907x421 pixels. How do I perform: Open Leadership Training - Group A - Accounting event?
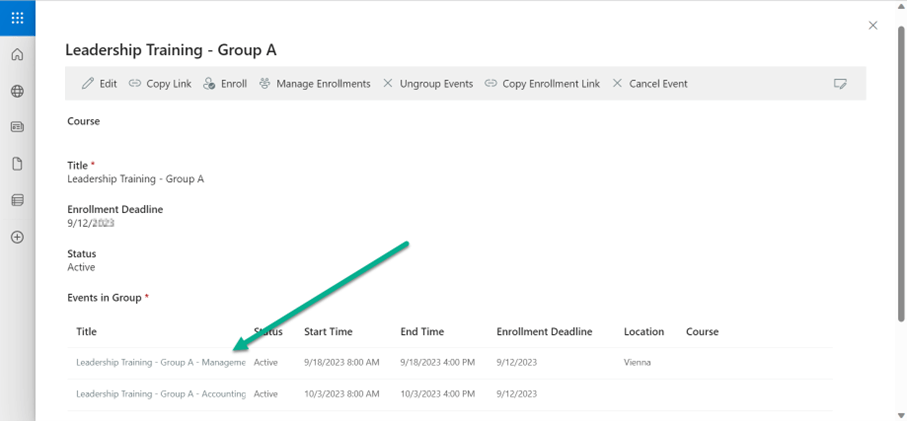pyautogui.click(x=160, y=394)
